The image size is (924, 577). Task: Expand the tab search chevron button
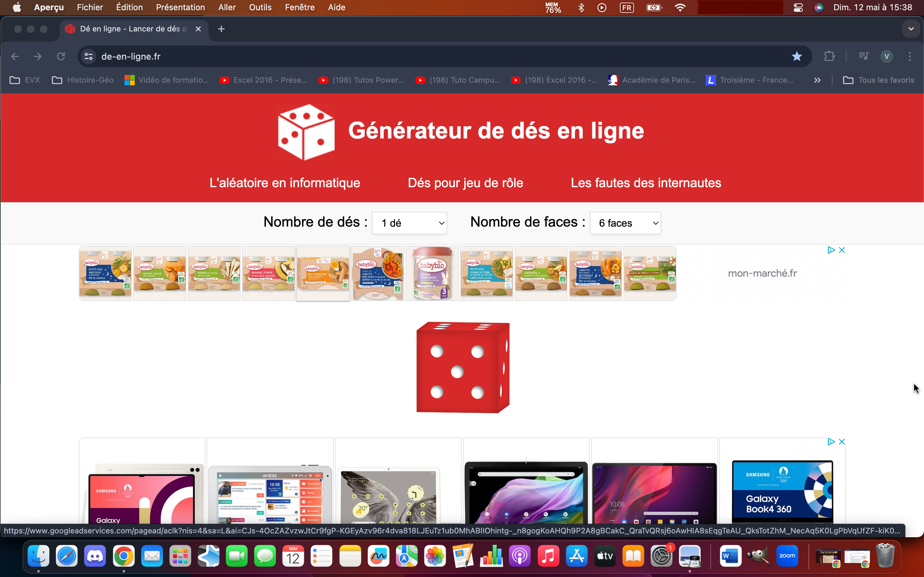coord(911,29)
